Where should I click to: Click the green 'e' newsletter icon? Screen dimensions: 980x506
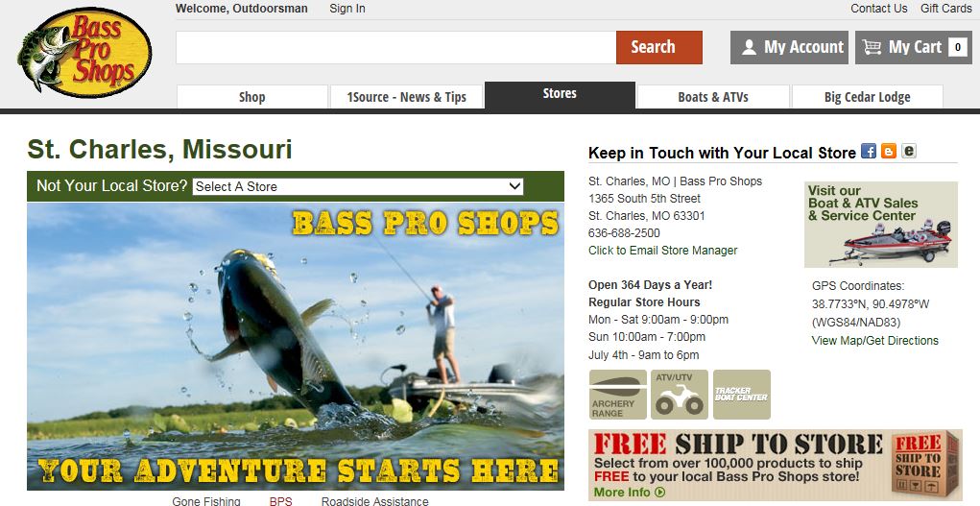(x=909, y=151)
